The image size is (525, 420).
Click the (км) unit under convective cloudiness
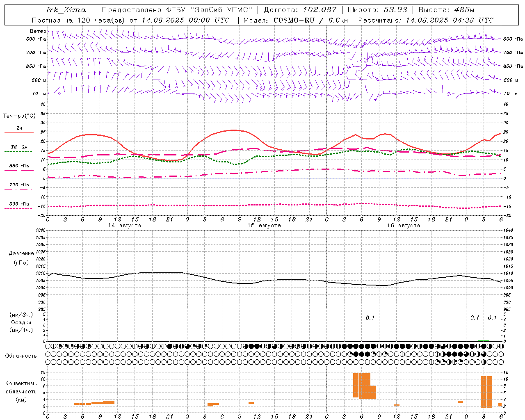click(x=21, y=399)
